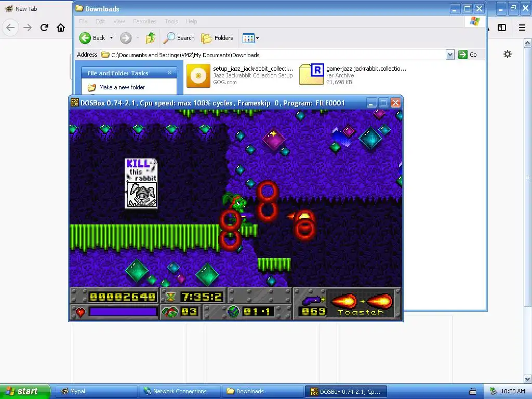Toggle the Folders pane
This screenshot has height=399, width=532.
217,38
